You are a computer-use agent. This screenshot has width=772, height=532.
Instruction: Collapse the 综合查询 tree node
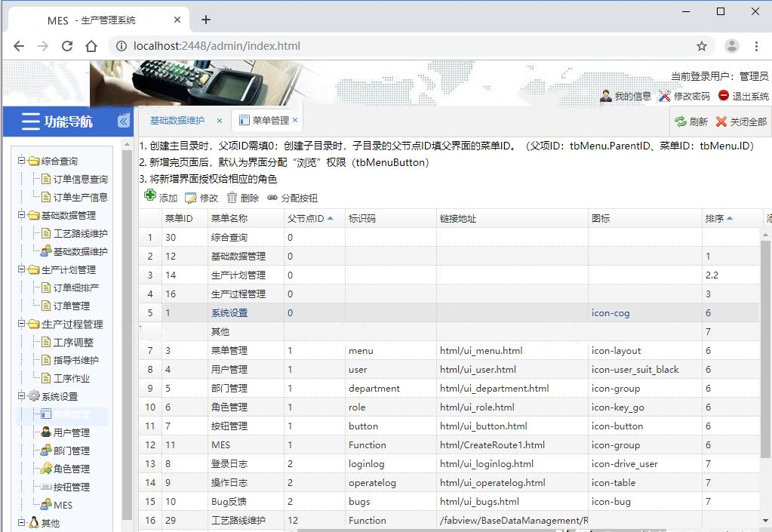click(x=21, y=161)
